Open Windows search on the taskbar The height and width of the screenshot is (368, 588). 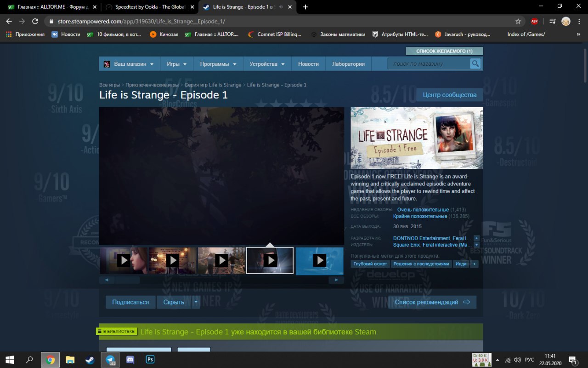click(29, 360)
